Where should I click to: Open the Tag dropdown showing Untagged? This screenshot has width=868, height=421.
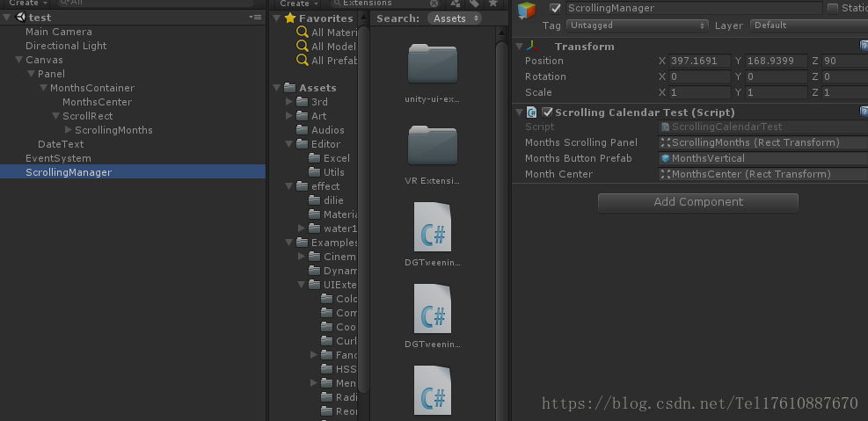(637, 25)
